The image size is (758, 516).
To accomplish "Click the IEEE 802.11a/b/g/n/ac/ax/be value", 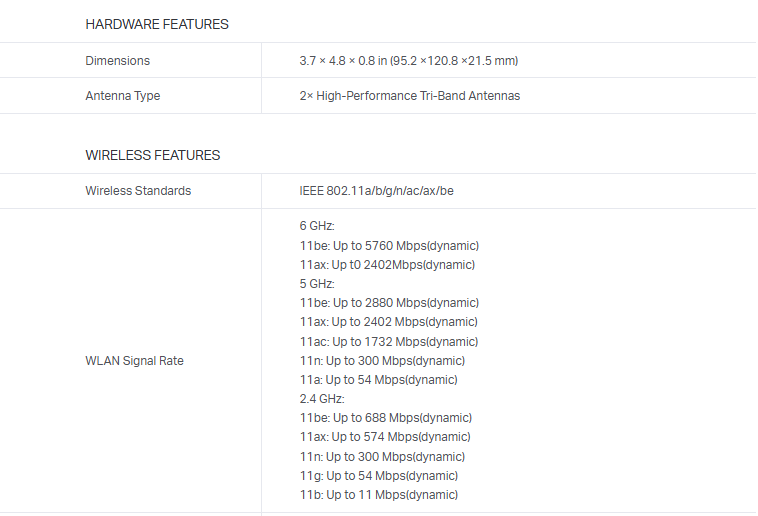I will 376,191.
